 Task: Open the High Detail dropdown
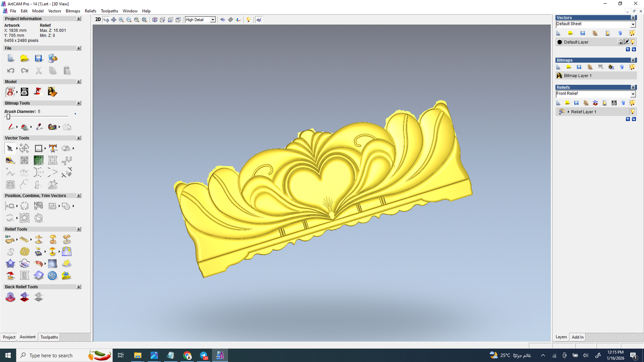[x=213, y=20]
